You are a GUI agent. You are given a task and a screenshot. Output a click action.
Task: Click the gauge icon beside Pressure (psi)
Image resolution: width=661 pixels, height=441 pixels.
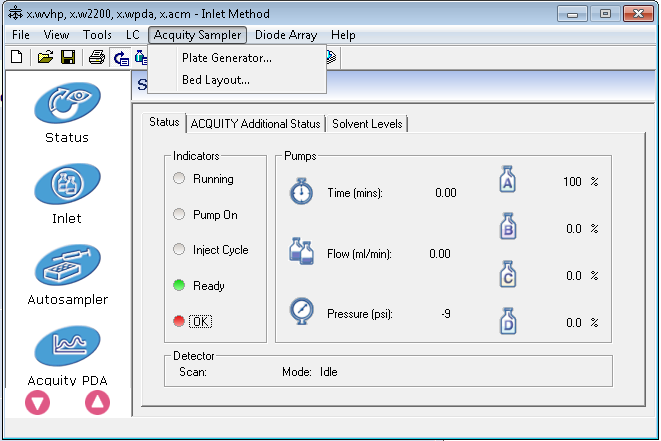[301, 311]
